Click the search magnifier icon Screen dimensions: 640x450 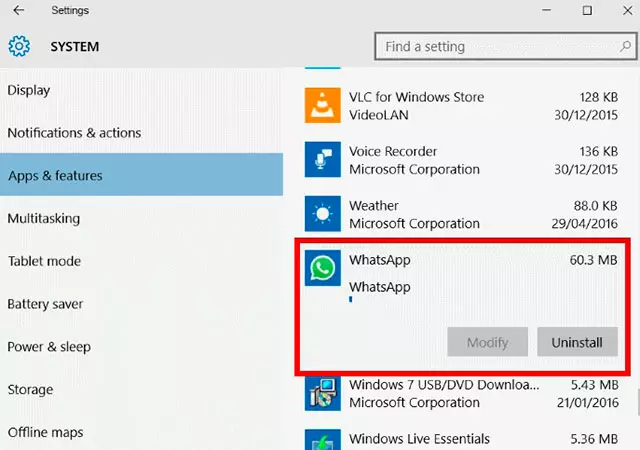point(625,47)
